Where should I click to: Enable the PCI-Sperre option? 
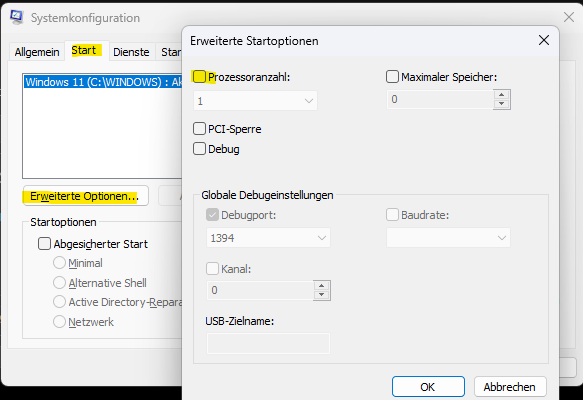click(199, 129)
